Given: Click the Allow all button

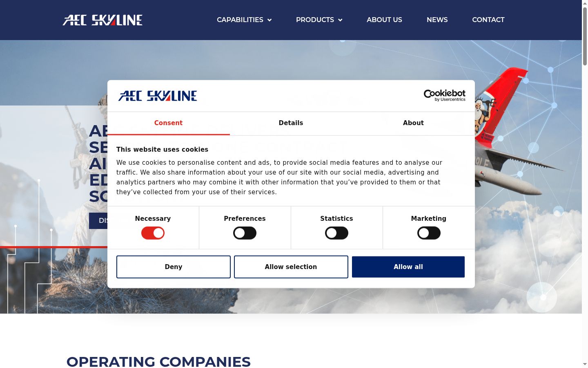Looking at the screenshot, I should pos(408,267).
